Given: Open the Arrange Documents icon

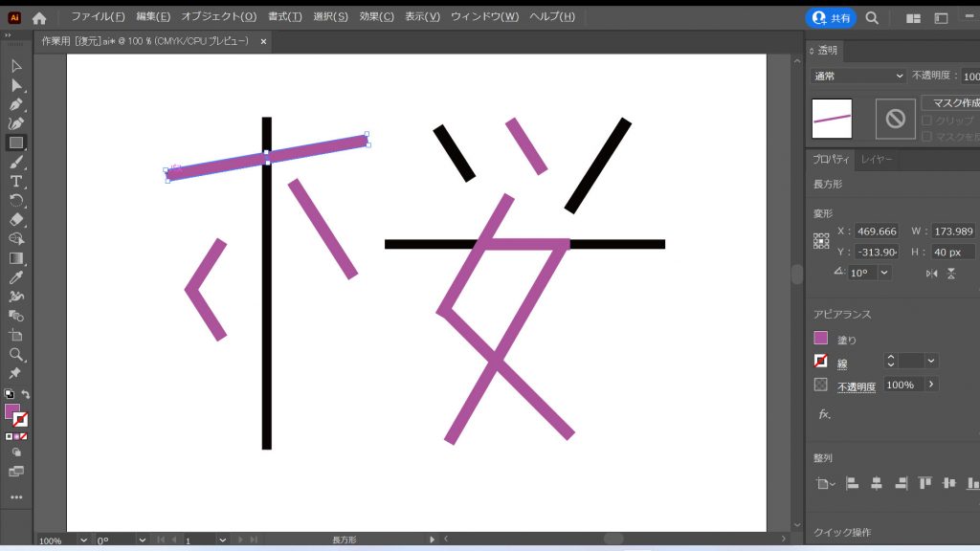Looking at the screenshot, I should pos(913,19).
